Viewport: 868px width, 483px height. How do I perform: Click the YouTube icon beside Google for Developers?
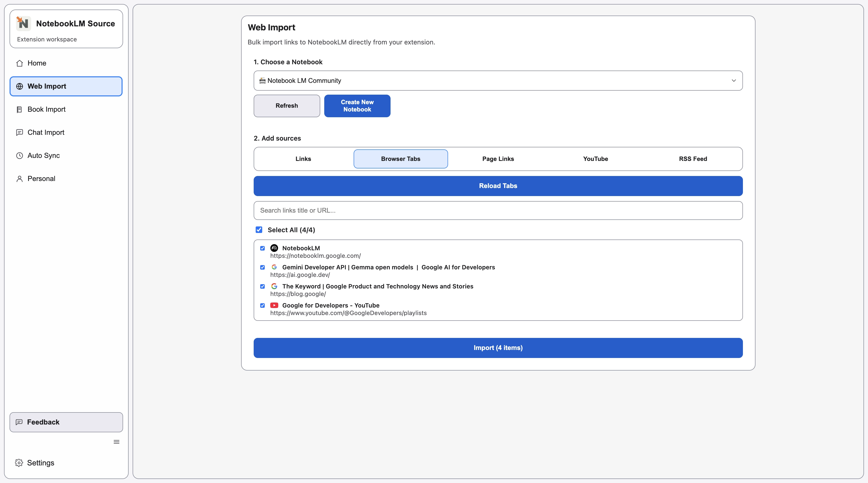tap(274, 305)
